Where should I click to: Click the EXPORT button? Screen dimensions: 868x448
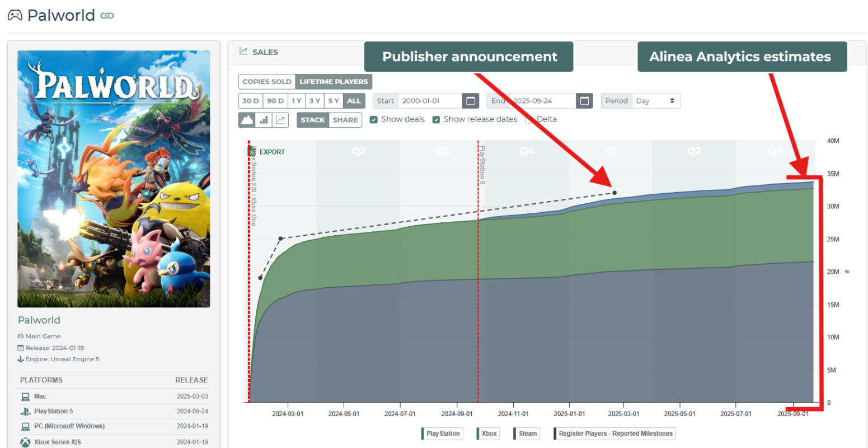pos(272,152)
